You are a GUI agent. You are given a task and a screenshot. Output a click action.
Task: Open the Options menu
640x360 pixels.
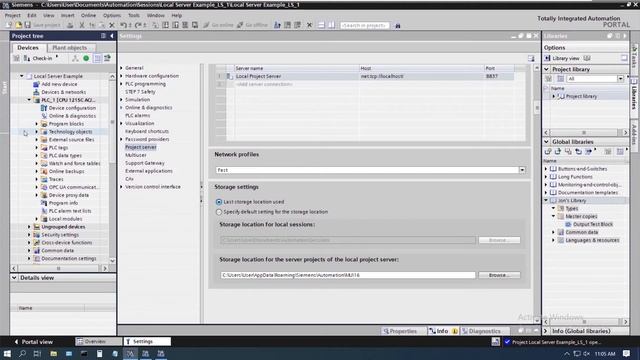coord(111,15)
